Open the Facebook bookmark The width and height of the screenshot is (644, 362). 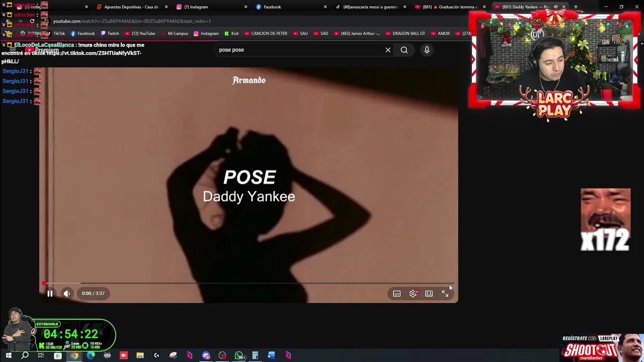click(x=83, y=34)
